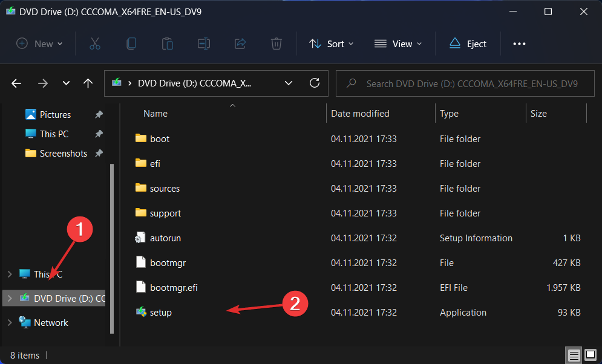Select the Cut icon in the toolbar
The image size is (602, 364).
pyautogui.click(x=94, y=43)
